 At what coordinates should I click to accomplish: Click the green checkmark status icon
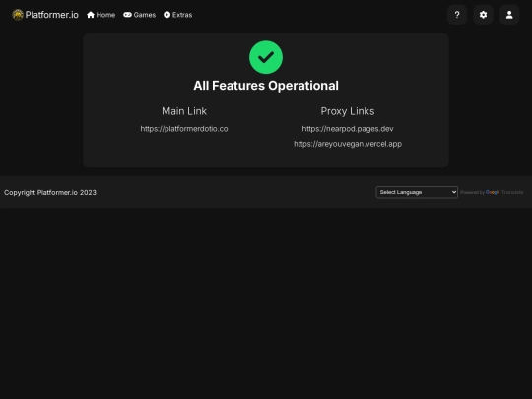pos(266,57)
